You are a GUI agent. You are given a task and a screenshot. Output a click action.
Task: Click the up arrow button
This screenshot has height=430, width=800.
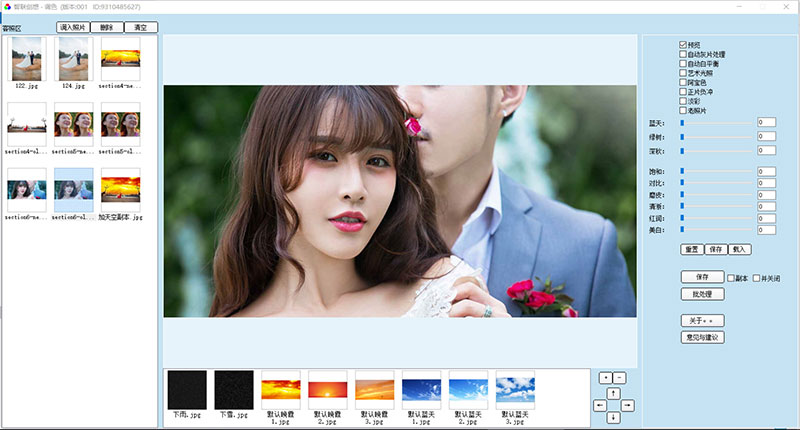(613, 393)
